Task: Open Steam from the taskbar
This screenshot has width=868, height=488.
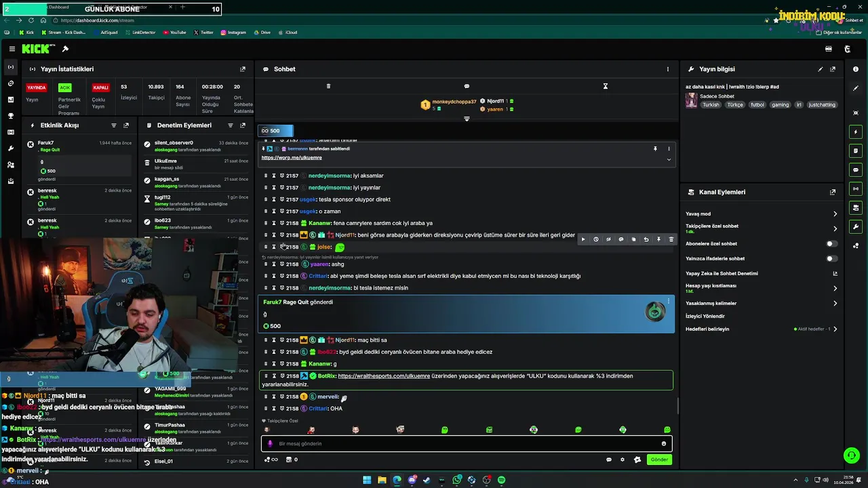Action: pos(427,480)
